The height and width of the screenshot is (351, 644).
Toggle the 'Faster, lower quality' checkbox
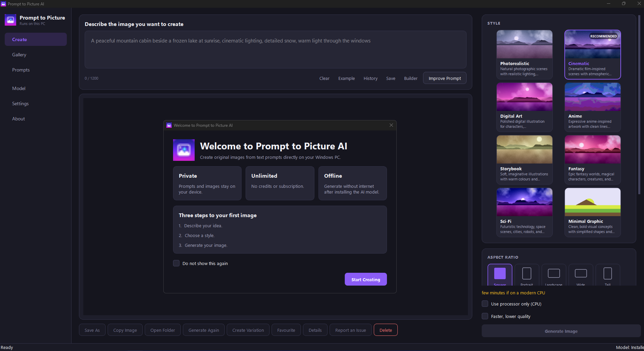point(485,316)
